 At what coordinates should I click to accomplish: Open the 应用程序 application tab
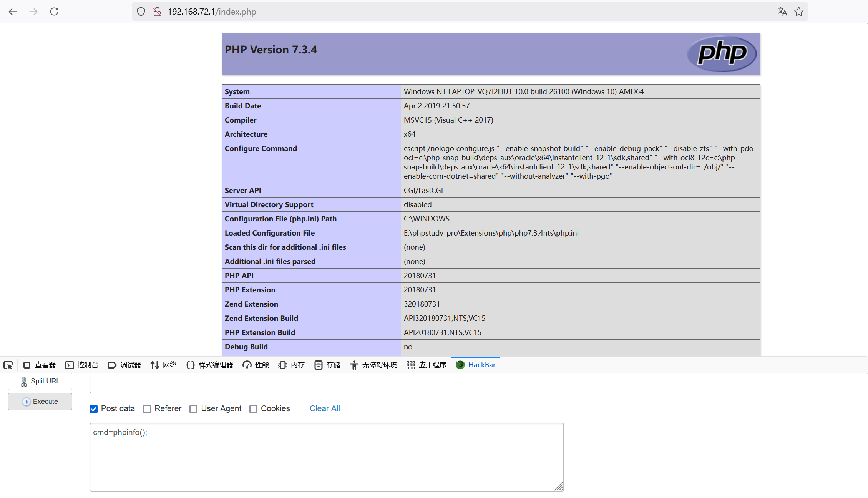[427, 365]
